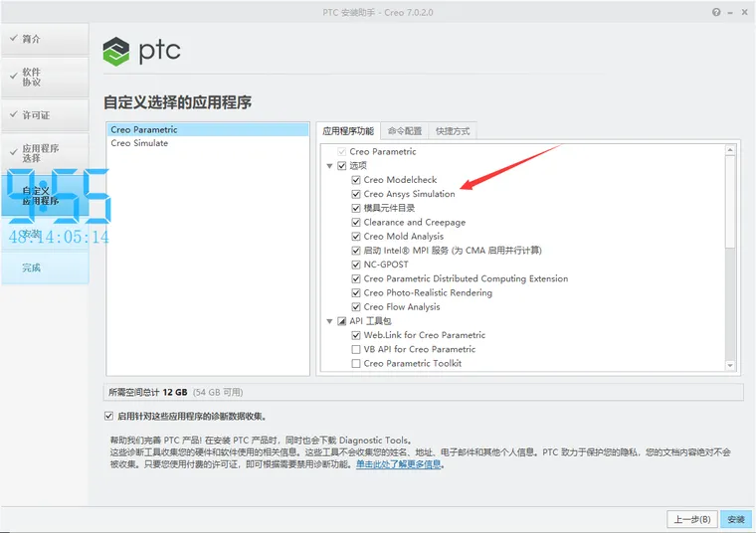This screenshot has height=533, width=756.
Task: Click the 安装 install button
Action: [736, 519]
